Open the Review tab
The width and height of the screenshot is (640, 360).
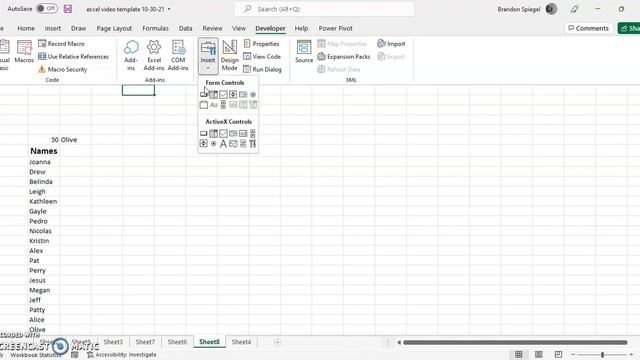coord(212,28)
